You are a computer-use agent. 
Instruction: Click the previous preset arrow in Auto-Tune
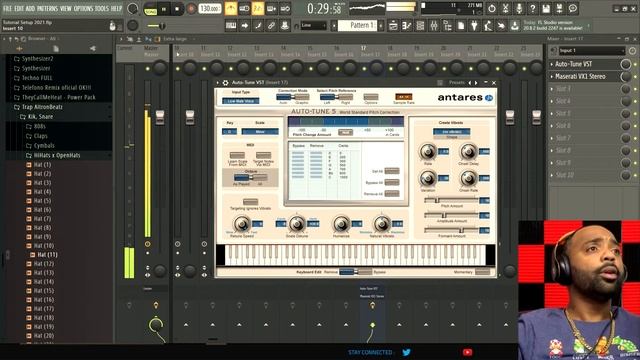point(469,82)
